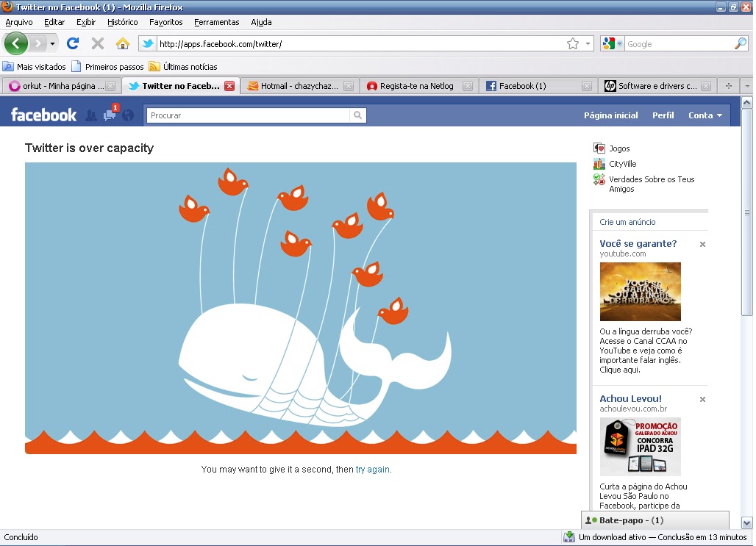Expand the Conta dropdown menu
756x546 pixels.
tap(705, 115)
